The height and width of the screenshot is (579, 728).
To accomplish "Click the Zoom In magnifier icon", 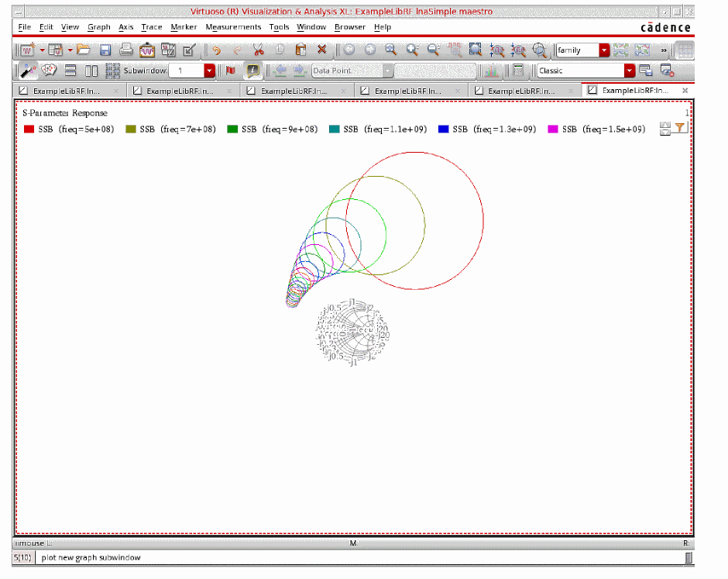I will [412, 50].
